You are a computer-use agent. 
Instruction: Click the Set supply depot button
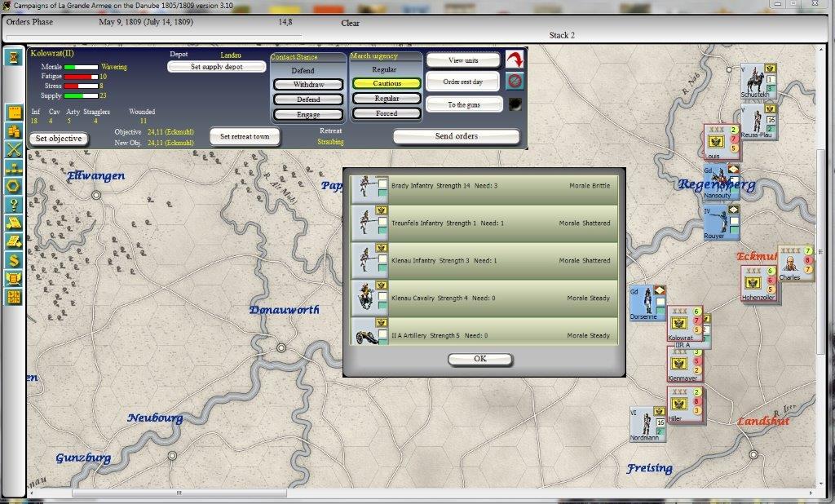click(217, 67)
